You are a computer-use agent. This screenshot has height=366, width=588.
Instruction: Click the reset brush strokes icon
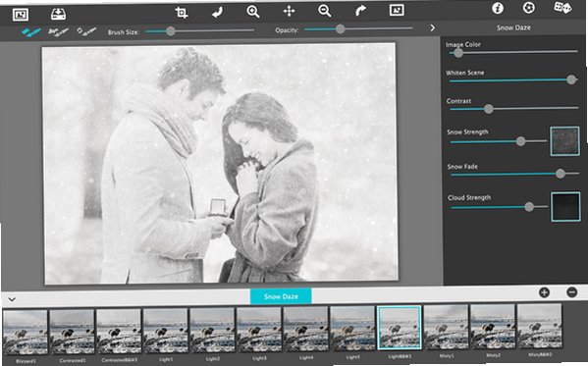(86, 31)
